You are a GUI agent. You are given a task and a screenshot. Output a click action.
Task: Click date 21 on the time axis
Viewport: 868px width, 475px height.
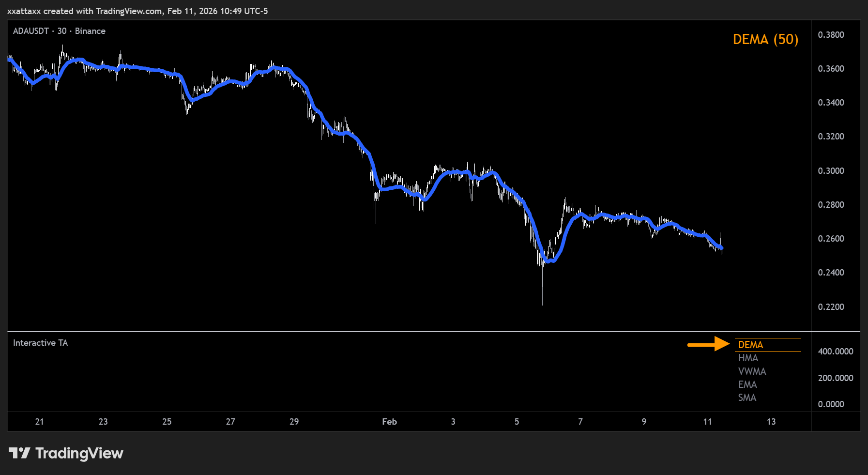pyautogui.click(x=40, y=422)
